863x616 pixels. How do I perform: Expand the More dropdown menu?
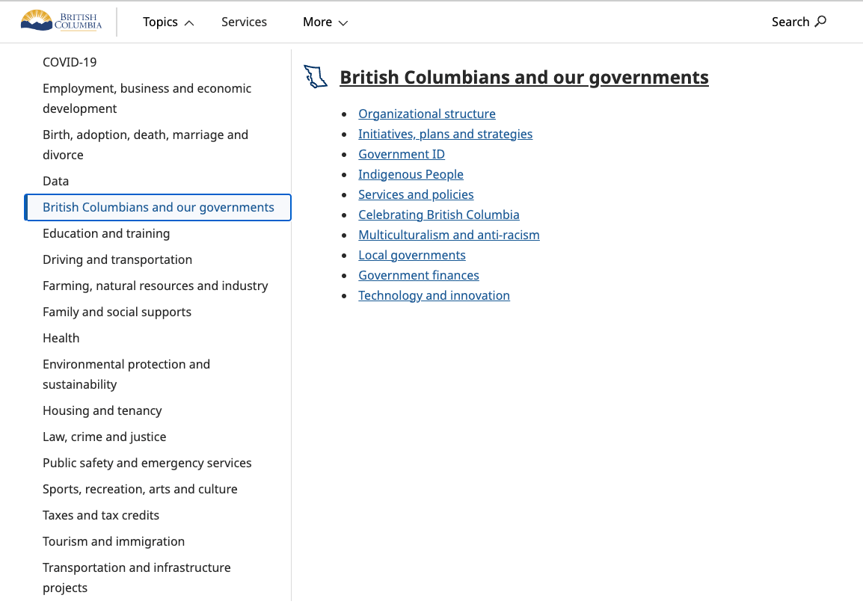[x=325, y=22]
